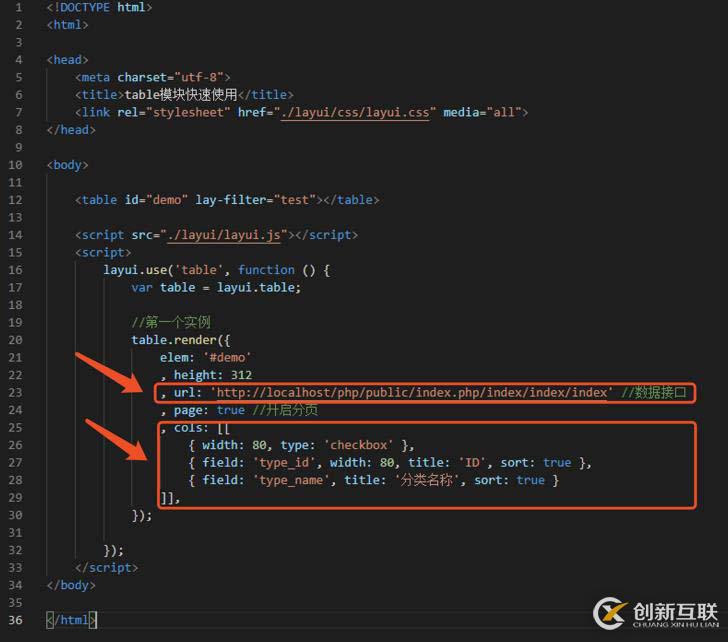Click the closing ']],' brackets on line 29
Image resolution: width=728 pixels, height=642 pixels.
(x=170, y=498)
